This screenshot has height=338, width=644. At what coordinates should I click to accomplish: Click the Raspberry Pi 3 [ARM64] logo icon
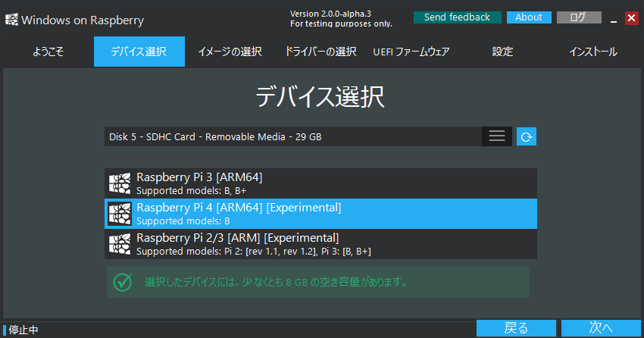point(120,183)
